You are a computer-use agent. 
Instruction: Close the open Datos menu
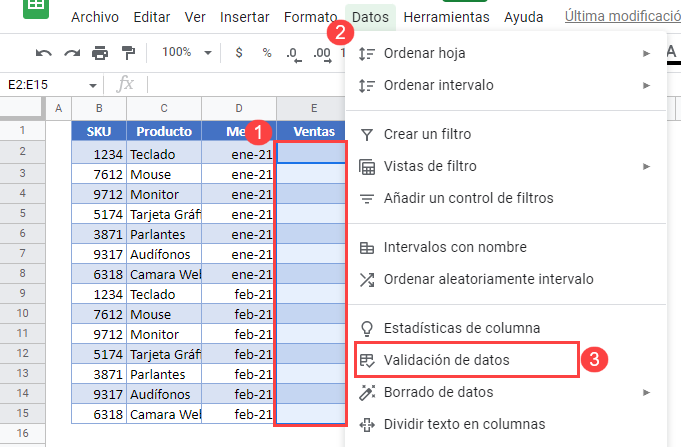[370, 17]
